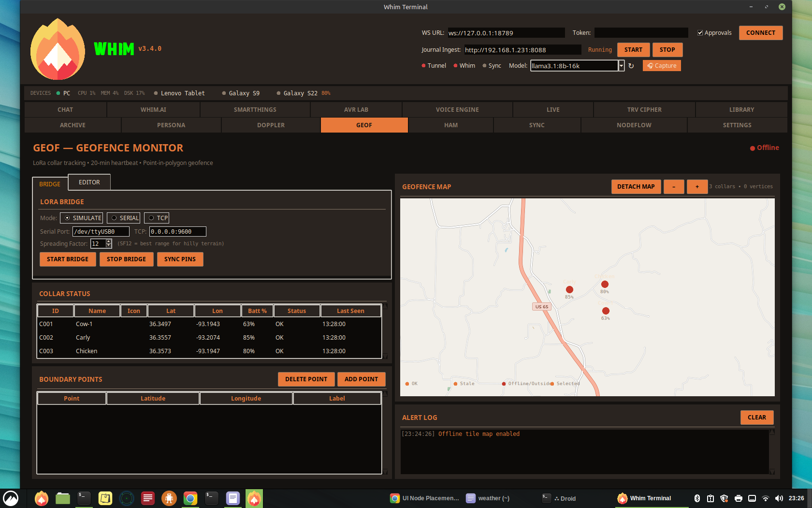Toggle the Approvals checkbox
Screen dimensions: 812x508
(x=700, y=33)
